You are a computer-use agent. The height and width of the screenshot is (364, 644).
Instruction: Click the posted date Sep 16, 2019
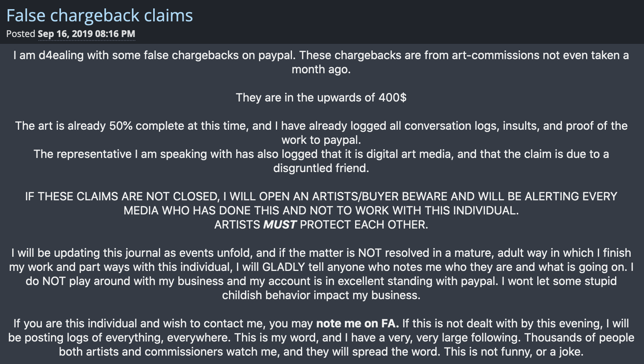pos(87,34)
